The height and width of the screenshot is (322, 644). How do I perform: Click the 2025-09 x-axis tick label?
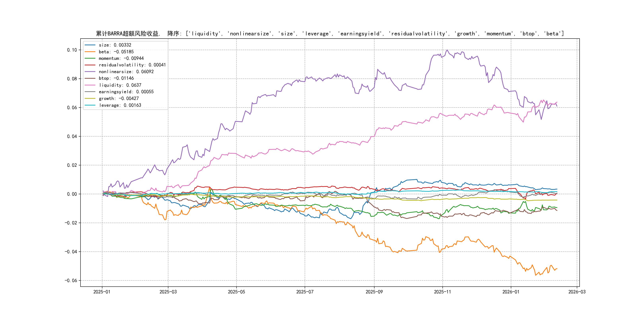click(374, 292)
